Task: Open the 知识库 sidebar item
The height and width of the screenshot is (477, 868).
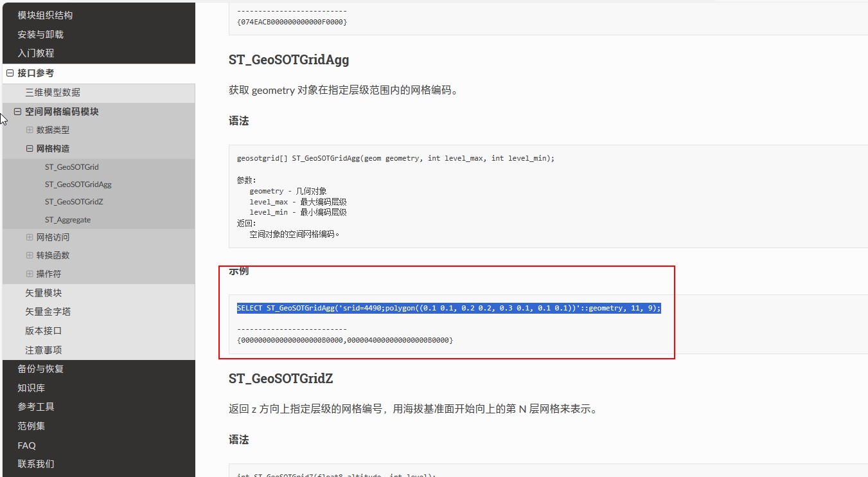Action: click(x=31, y=388)
